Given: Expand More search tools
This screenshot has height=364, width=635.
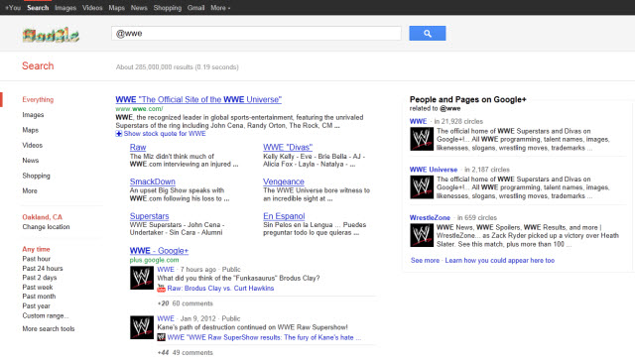Looking at the screenshot, I should [x=49, y=328].
